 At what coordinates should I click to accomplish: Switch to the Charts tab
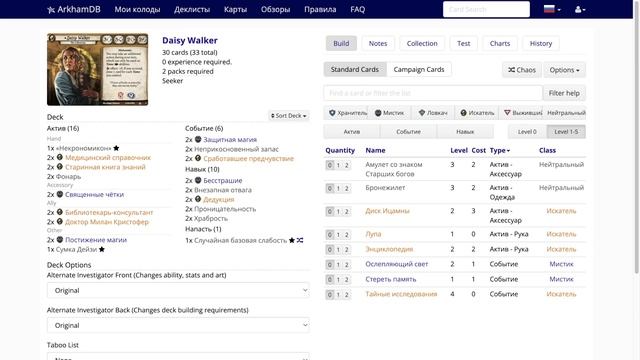point(500,43)
